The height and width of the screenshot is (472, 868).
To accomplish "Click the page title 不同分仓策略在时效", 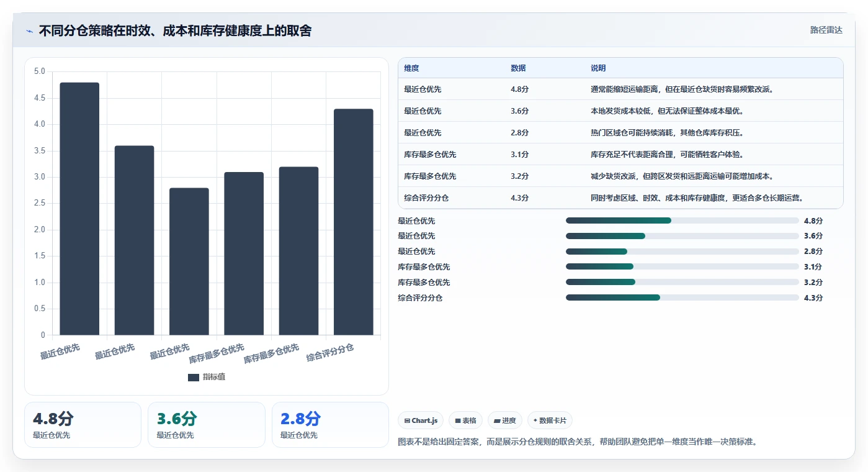I will (x=176, y=31).
